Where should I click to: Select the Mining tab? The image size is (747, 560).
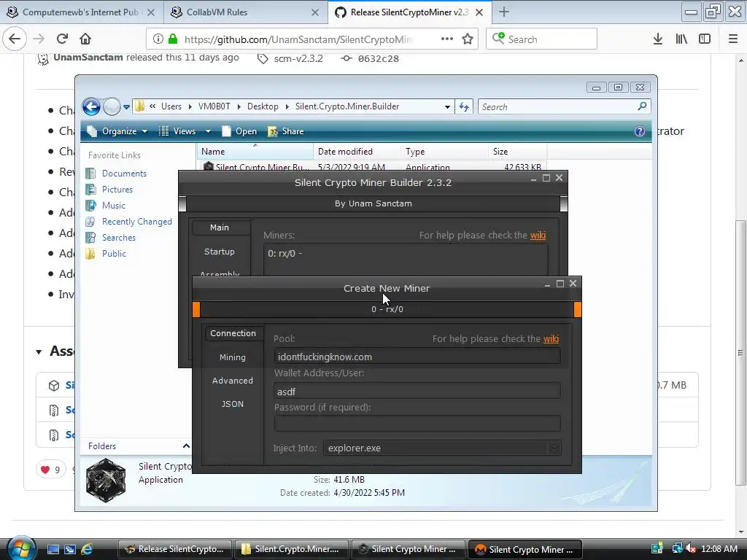click(x=233, y=357)
